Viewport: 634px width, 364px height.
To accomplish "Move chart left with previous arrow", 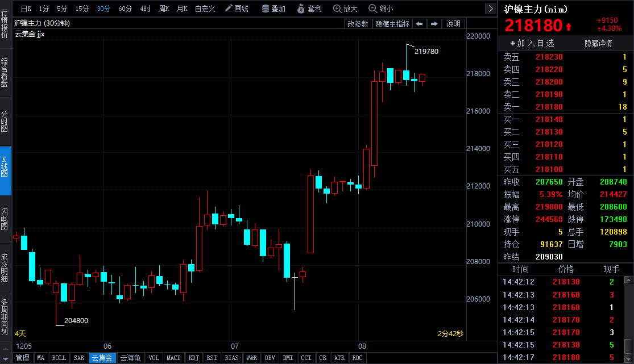I will coord(419,24).
